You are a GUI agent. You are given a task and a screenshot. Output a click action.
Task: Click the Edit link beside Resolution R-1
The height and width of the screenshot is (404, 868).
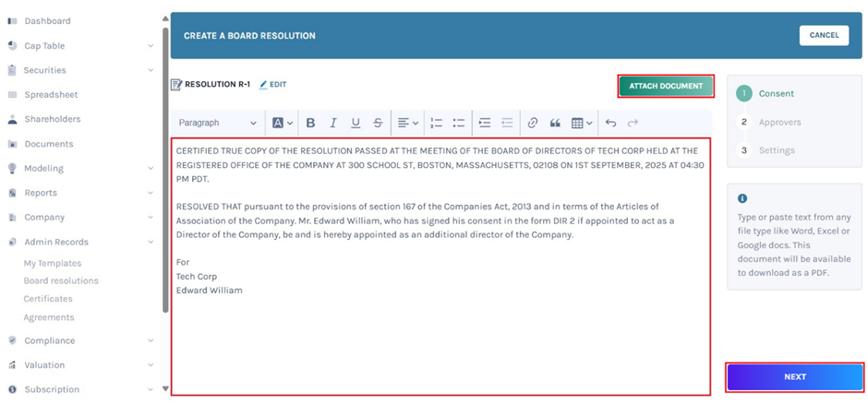(273, 85)
